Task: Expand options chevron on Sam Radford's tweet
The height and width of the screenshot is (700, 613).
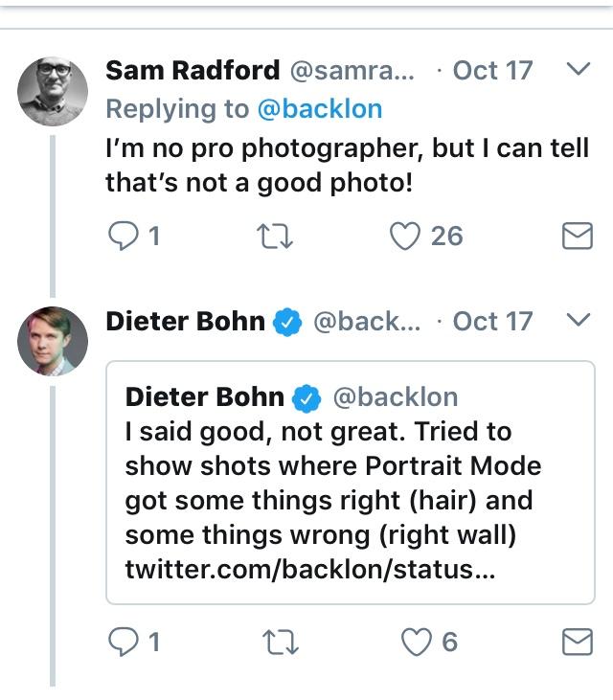Action: coord(578,70)
